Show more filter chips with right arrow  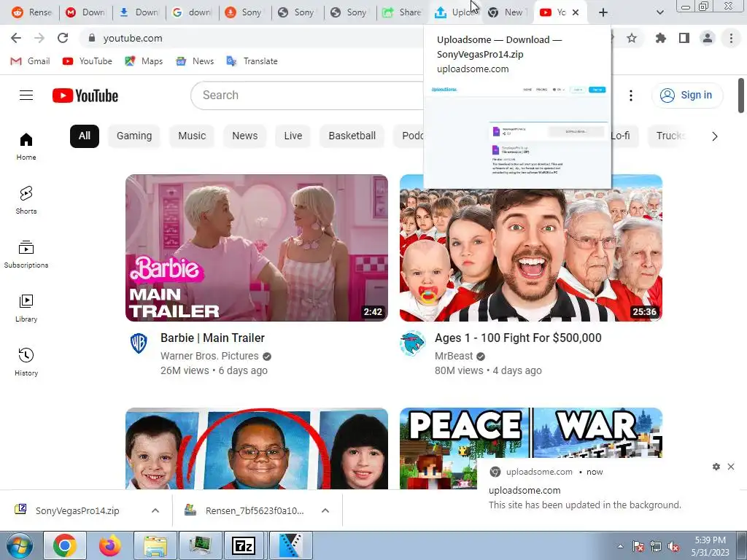(x=714, y=136)
